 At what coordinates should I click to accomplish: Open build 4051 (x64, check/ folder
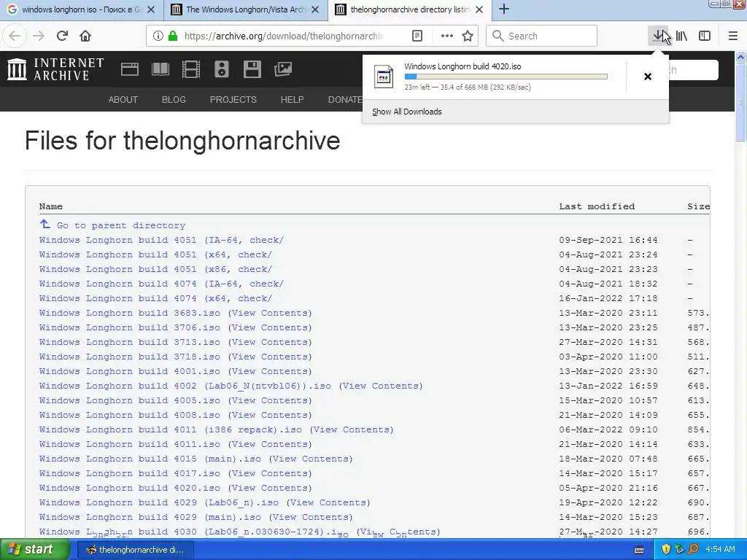[x=156, y=254]
